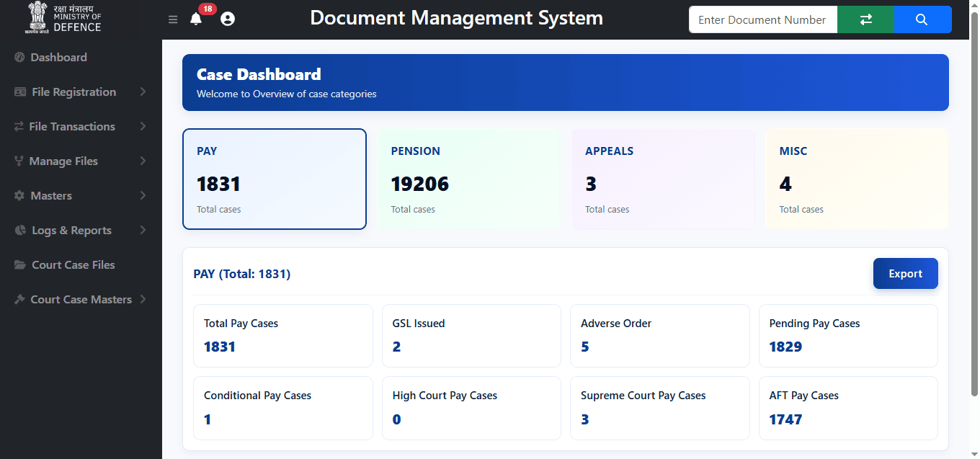The image size is (980, 459).
Task: Click the Court Case Files folder icon
Action: (x=20, y=264)
